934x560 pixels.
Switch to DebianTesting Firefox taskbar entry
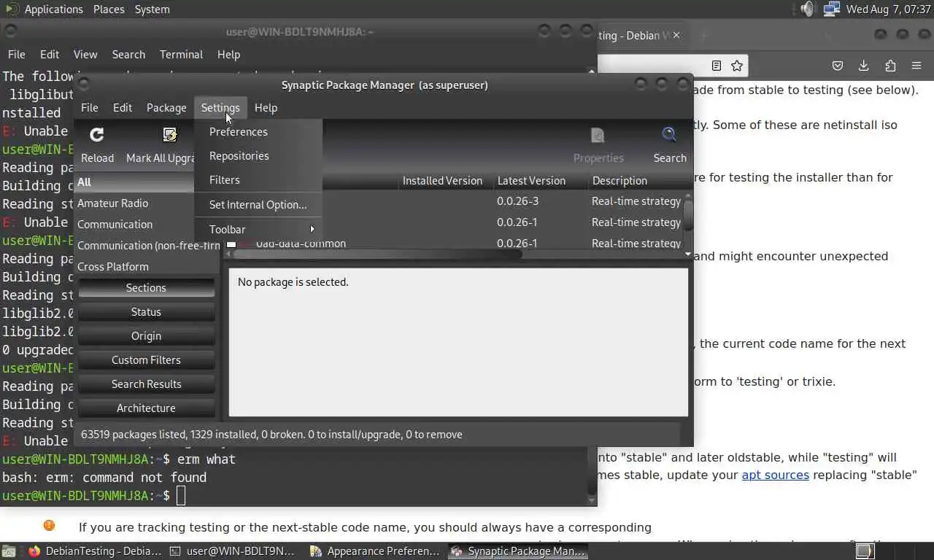point(95,551)
